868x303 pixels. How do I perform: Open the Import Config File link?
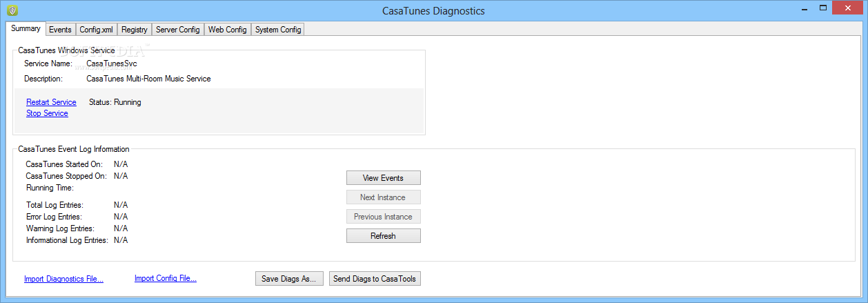166,279
